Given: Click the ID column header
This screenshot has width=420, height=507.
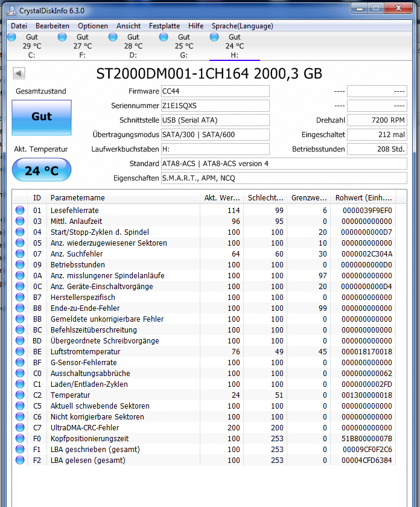Looking at the screenshot, I should point(37,197).
